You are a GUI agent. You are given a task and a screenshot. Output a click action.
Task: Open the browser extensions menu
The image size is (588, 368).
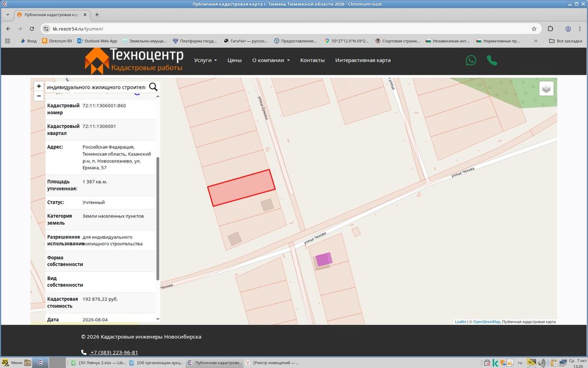550,28
